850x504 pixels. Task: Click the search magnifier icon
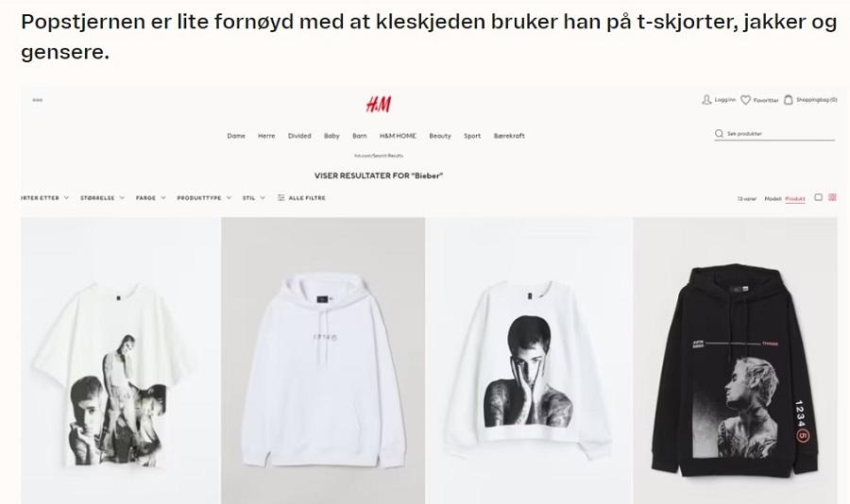(719, 133)
